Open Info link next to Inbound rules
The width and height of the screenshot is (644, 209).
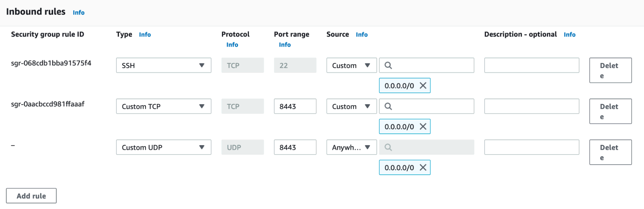click(79, 13)
